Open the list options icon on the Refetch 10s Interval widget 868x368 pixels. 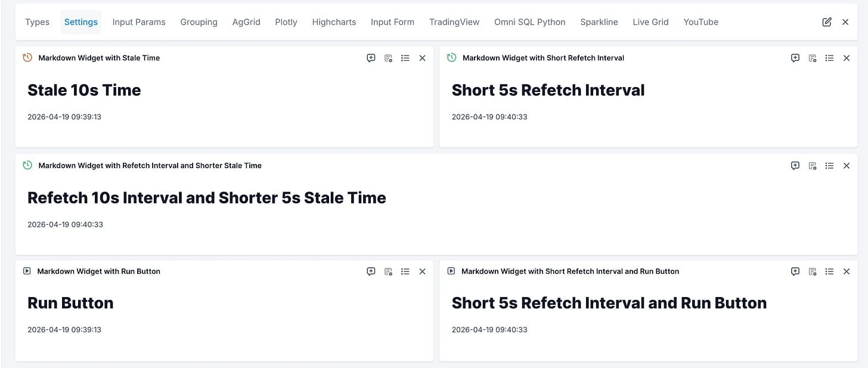(x=829, y=165)
